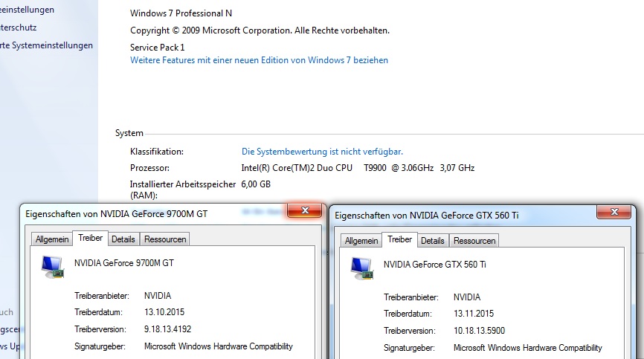Open Allgemein tab in GTX 560 Ti properties

click(361, 241)
